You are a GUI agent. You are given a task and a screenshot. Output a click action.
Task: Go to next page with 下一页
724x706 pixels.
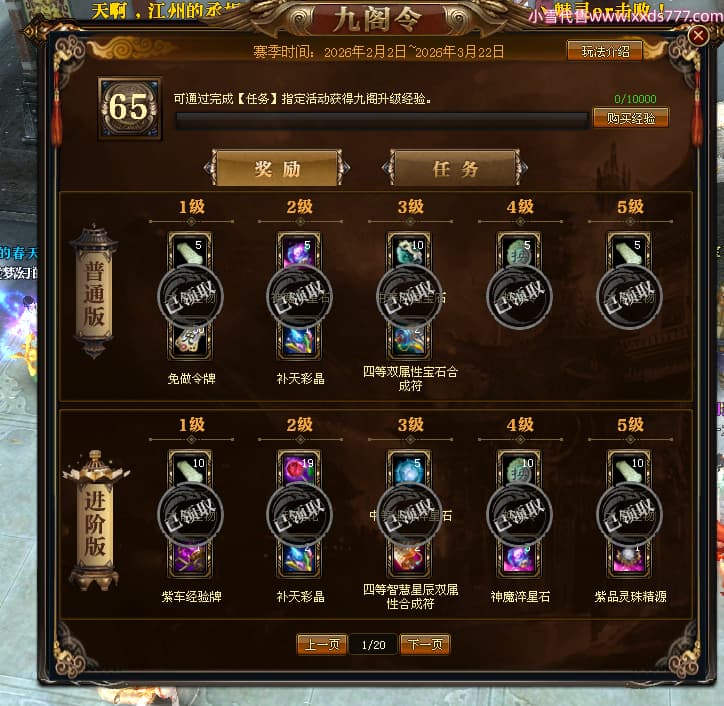(x=425, y=644)
